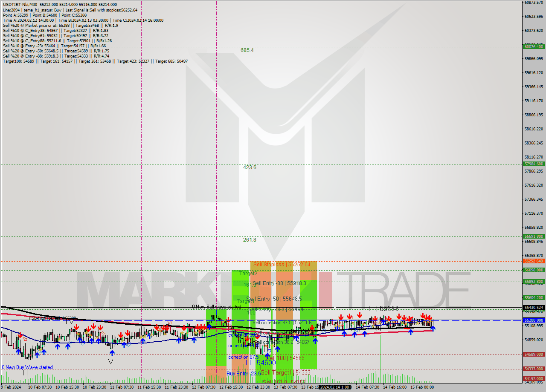This screenshot has width=546, height=392.
Task: Click the 12 Feb 07:30 time label
Action: tap(203, 387)
